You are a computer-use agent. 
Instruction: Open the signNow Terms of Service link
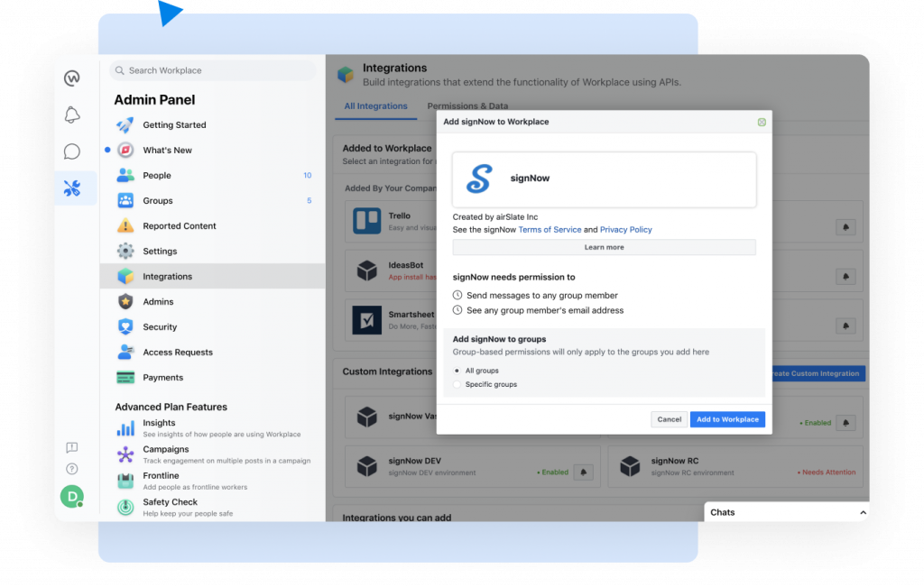pos(549,230)
